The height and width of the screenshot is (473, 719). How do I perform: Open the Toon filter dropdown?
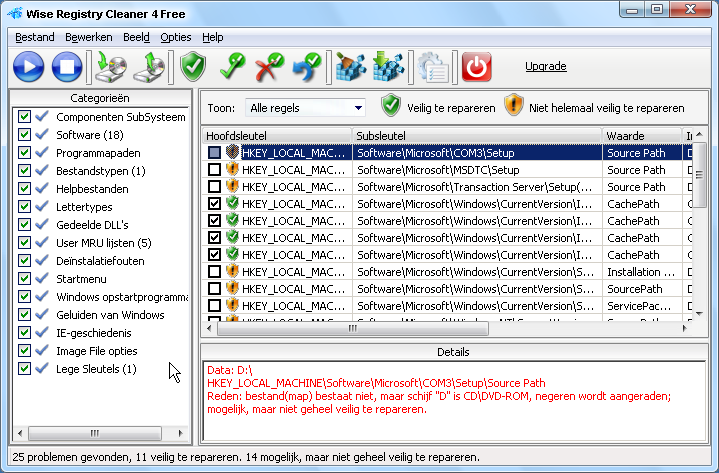click(305, 108)
